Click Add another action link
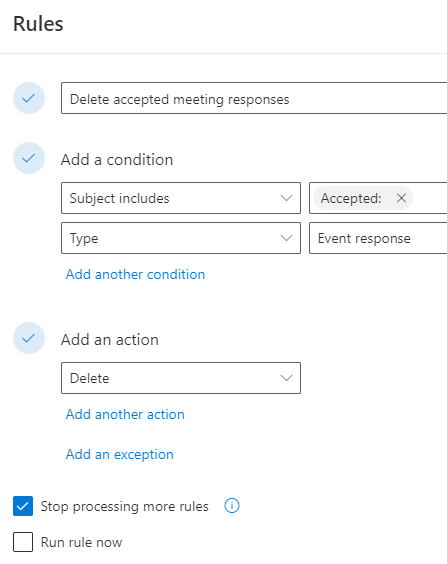This screenshot has width=447, height=564. click(125, 414)
